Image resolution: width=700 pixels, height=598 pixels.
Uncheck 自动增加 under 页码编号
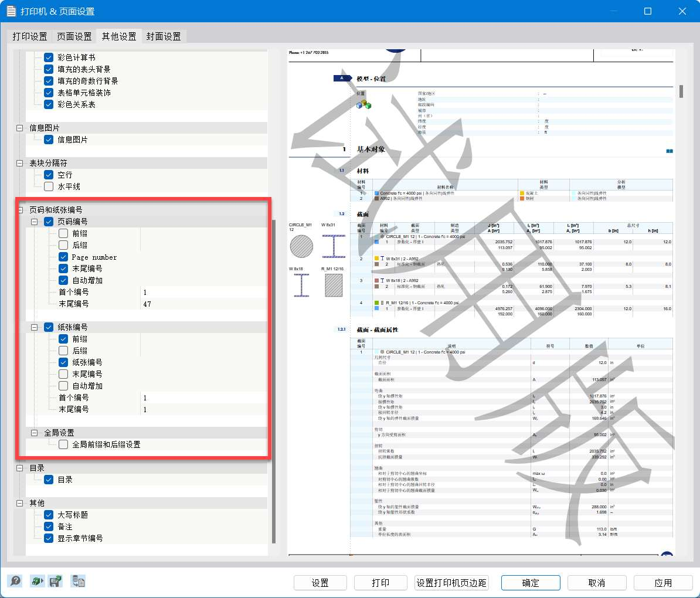(x=63, y=280)
